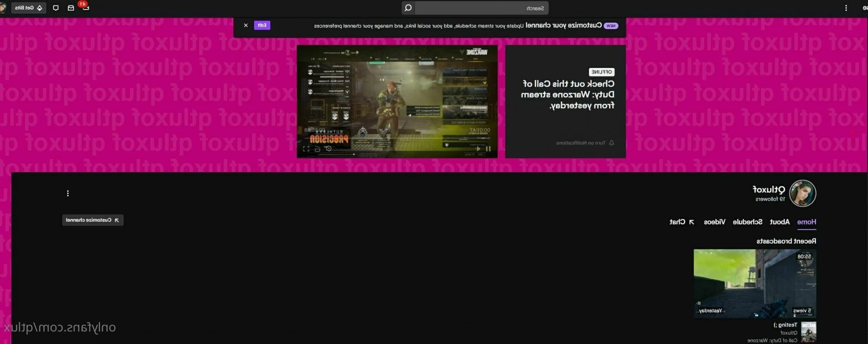Click the Recent broadcasts heading
The image size is (868, 344).
point(786,241)
